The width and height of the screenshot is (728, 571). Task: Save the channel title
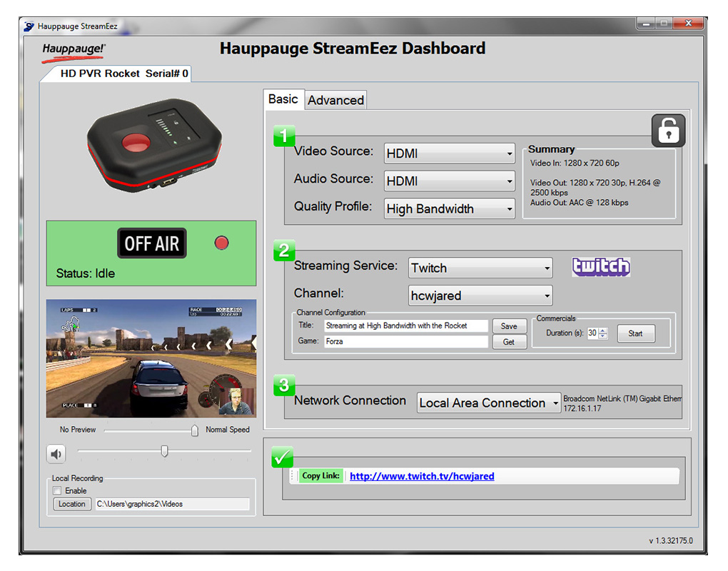pyautogui.click(x=509, y=326)
